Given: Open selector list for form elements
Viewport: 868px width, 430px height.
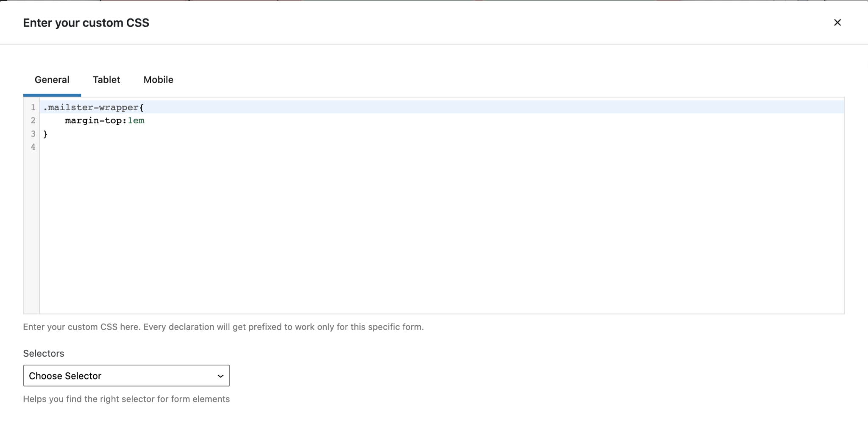Looking at the screenshot, I should pos(126,376).
